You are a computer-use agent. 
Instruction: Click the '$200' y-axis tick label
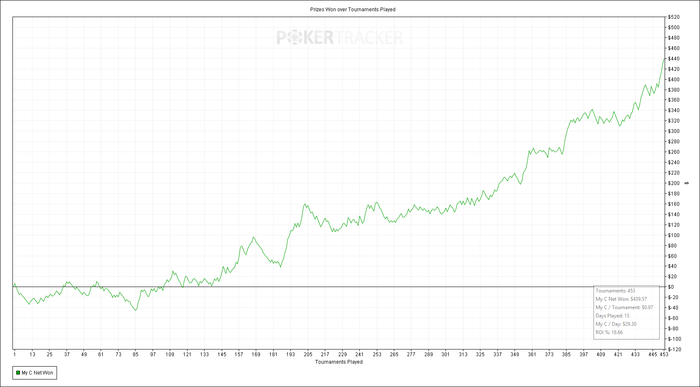click(x=673, y=183)
